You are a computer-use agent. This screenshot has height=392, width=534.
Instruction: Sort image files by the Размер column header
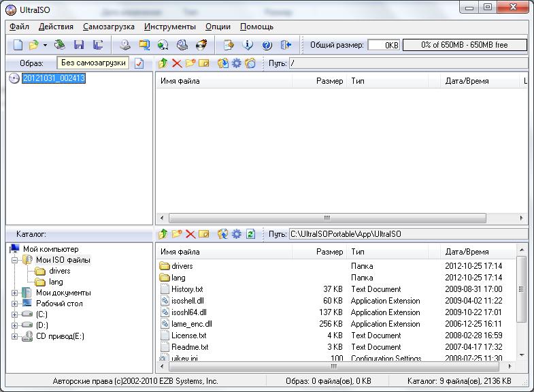[320, 81]
